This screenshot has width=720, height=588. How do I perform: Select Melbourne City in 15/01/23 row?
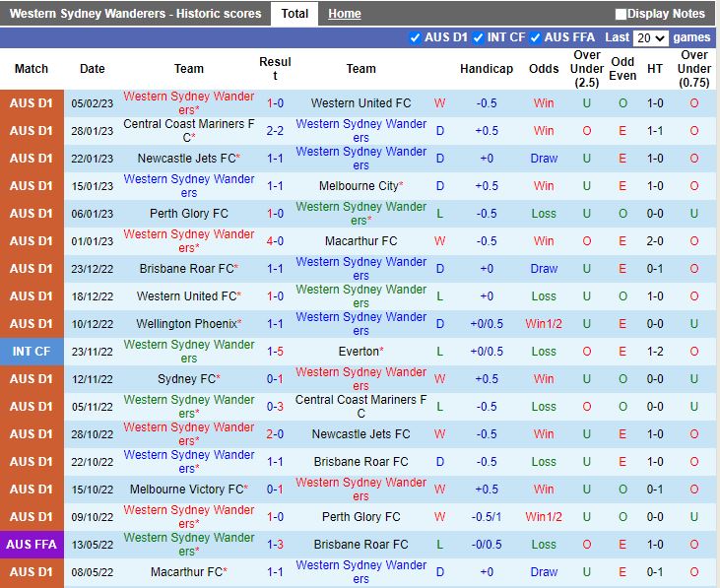click(359, 186)
